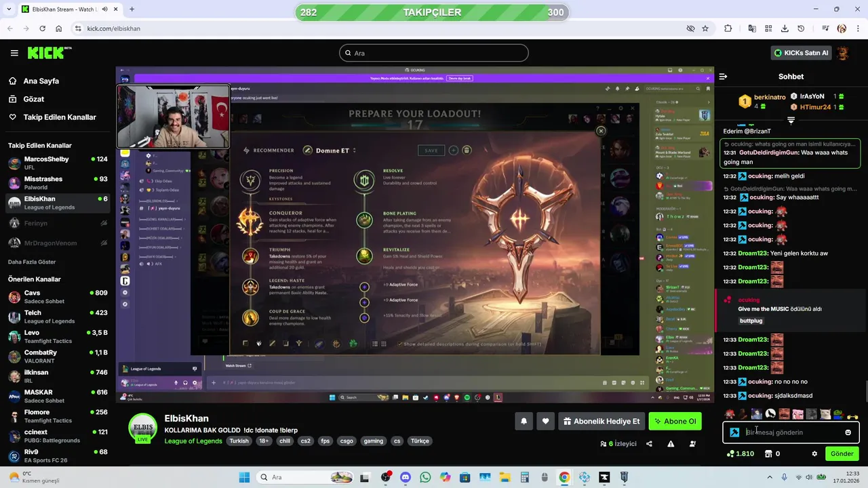Viewport: 868px width, 488px height.
Task: Open site information icon in address bar
Action: pos(78,28)
